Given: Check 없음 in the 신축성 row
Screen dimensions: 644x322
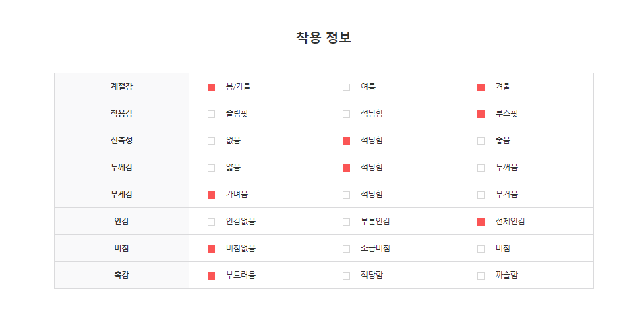Looking at the screenshot, I should coord(211,141).
